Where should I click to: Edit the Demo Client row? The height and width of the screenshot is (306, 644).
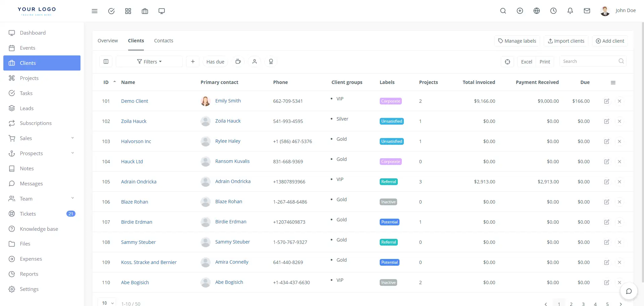pyautogui.click(x=606, y=101)
